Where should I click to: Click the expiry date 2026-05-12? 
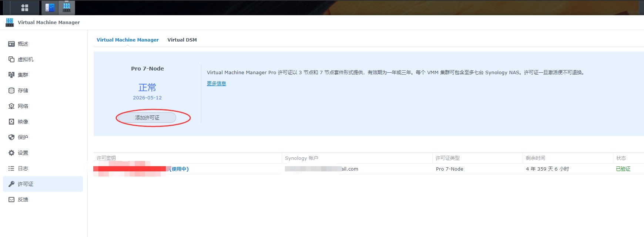pos(147,98)
